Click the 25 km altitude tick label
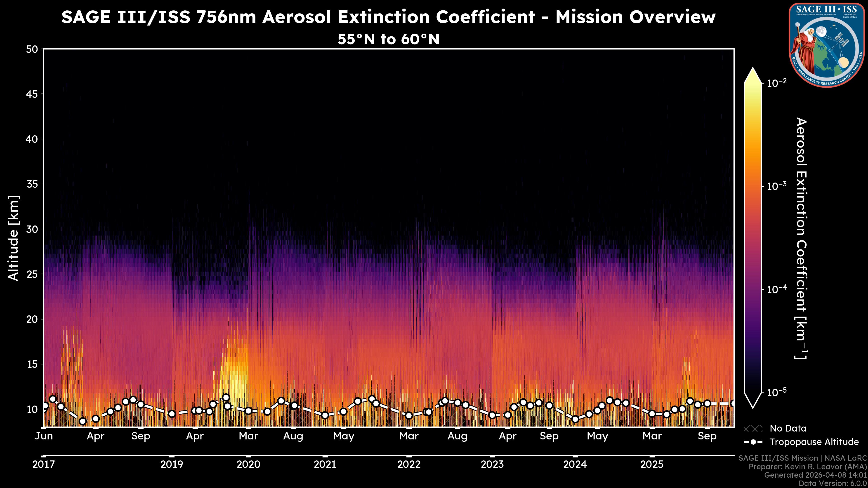This screenshot has width=868, height=488. click(32, 274)
